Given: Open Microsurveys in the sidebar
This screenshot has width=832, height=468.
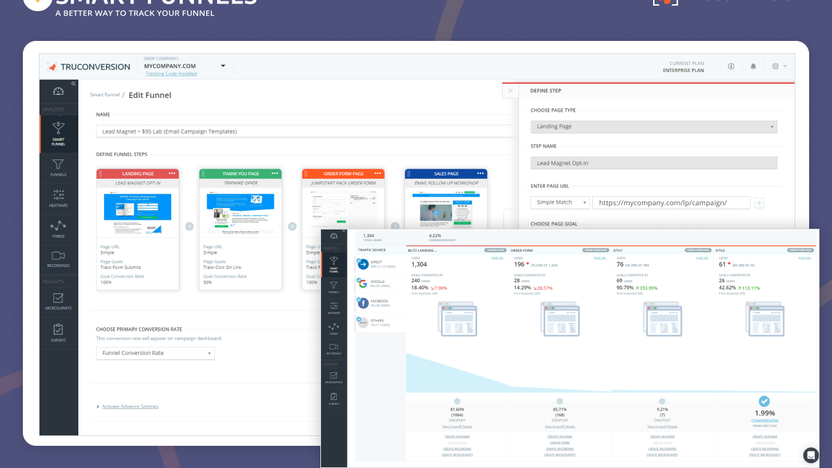Looking at the screenshot, I should 58,299.
